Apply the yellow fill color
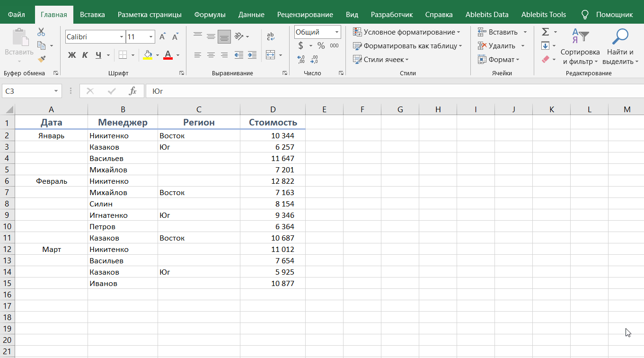Viewport: 644px width, 358px height. click(148, 55)
